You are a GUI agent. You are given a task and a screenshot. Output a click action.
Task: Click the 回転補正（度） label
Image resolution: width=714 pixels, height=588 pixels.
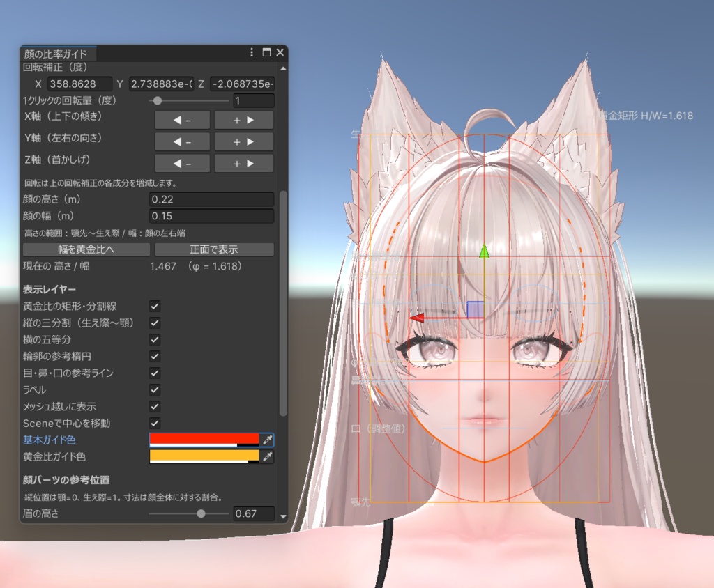pos(55,67)
